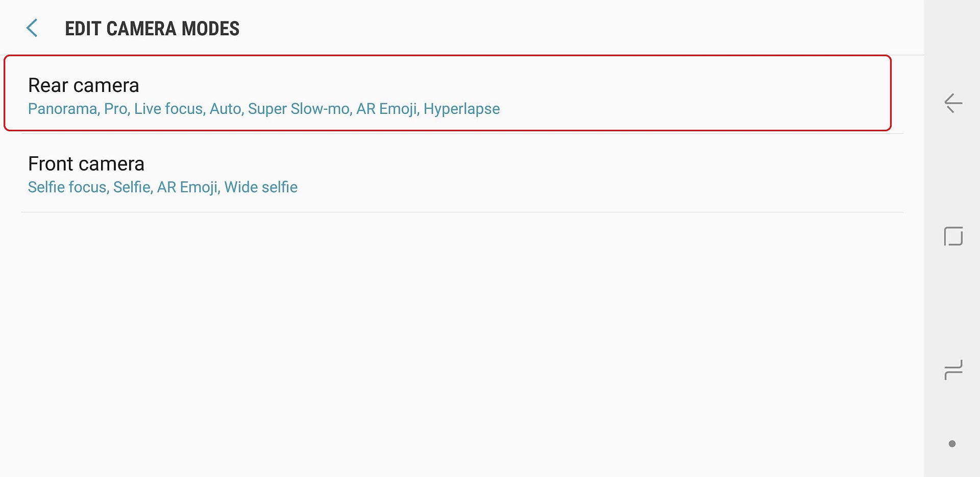Tap 'Selfie focus' under Front camera
Viewport: 980px width, 477px height.
tap(67, 187)
